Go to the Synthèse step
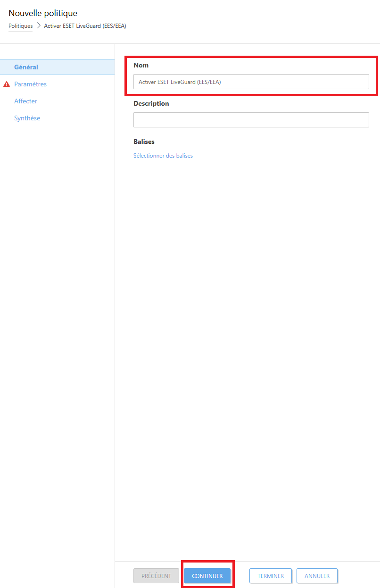380x588 pixels. click(x=27, y=118)
